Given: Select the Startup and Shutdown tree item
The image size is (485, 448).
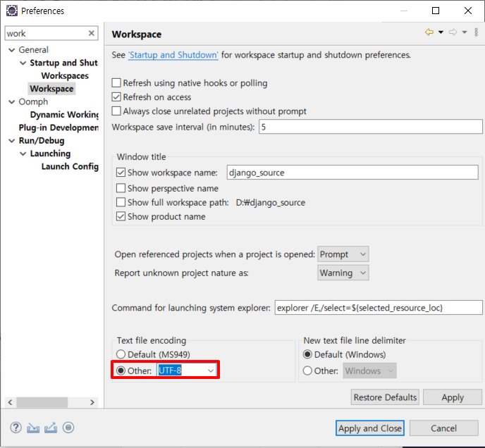Looking at the screenshot, I should (63, 63).
